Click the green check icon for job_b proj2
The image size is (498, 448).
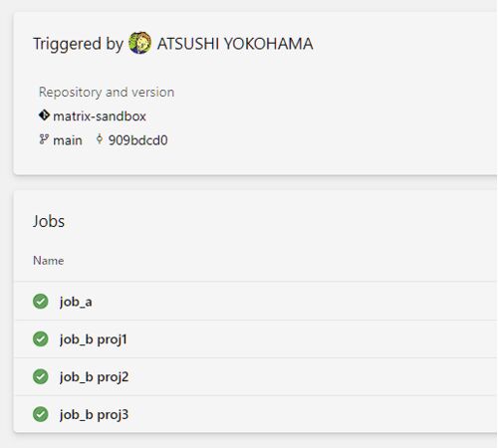click(x=41, y=376)
